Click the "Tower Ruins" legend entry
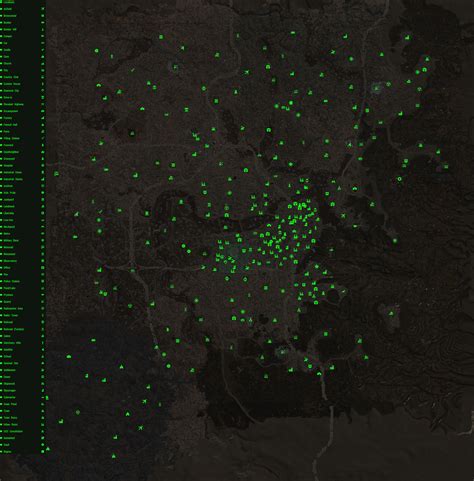This screenshot has width=474, height=481. 10,418
